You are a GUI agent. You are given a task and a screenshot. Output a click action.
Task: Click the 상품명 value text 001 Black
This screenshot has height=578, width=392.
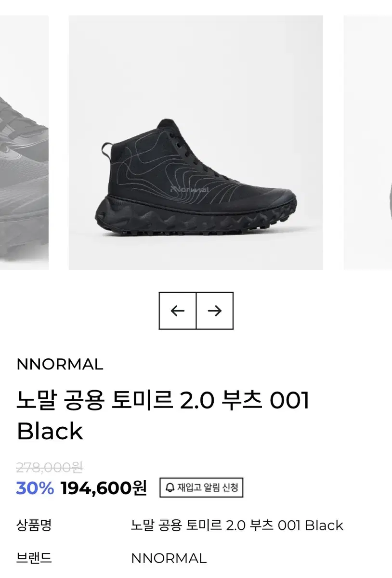[311, 525]
